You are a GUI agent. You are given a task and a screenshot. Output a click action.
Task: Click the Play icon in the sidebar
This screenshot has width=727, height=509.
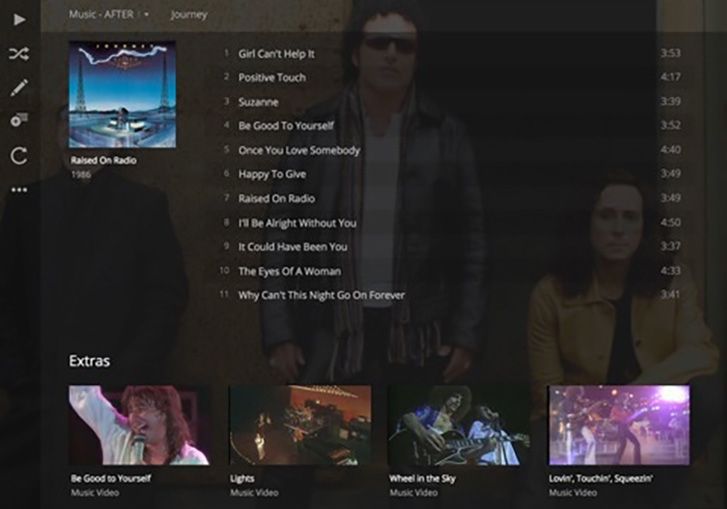coord(19,19)
